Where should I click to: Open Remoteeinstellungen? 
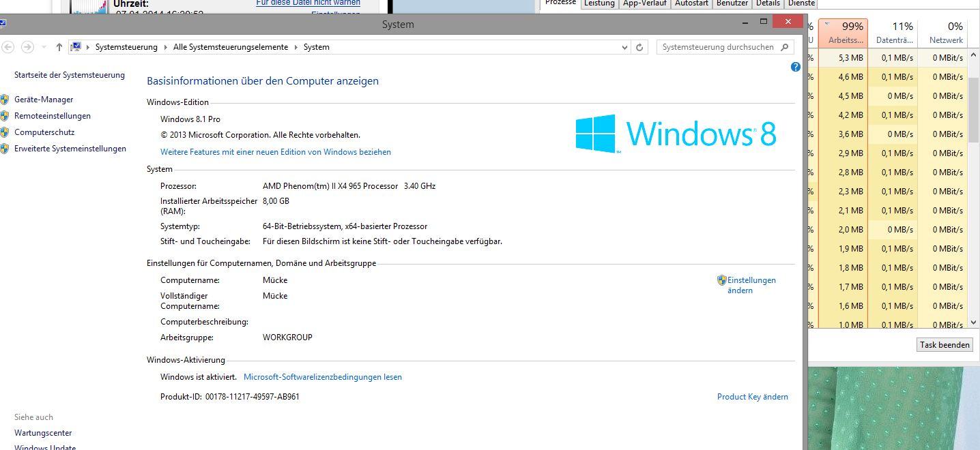point(53,116)
